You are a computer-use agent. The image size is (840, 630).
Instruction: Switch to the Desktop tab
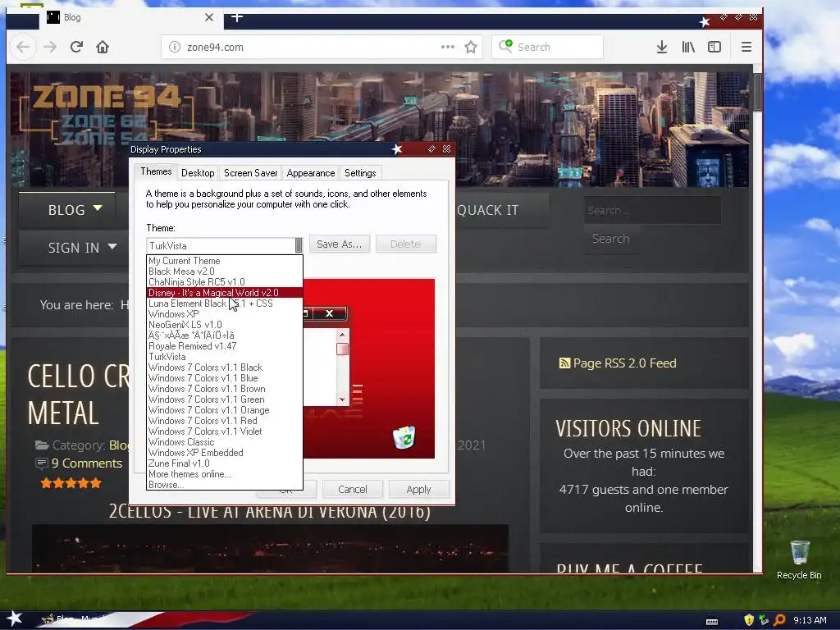pos(198,173)
